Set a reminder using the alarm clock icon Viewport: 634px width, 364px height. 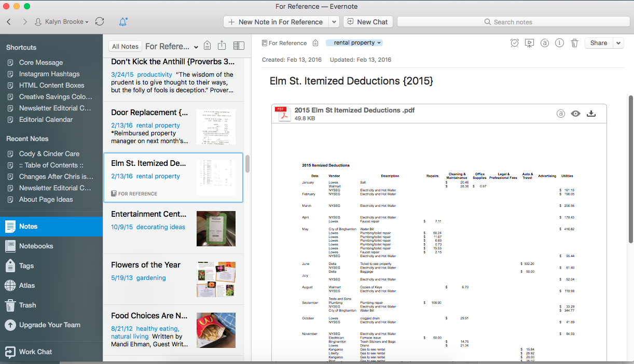514,43
